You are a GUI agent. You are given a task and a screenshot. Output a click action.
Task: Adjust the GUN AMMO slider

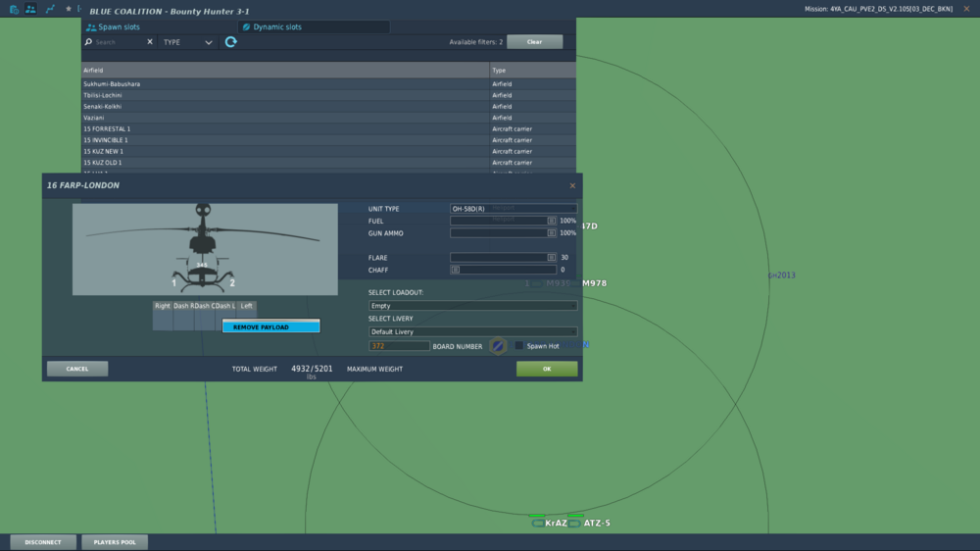[x=503, y=233]
